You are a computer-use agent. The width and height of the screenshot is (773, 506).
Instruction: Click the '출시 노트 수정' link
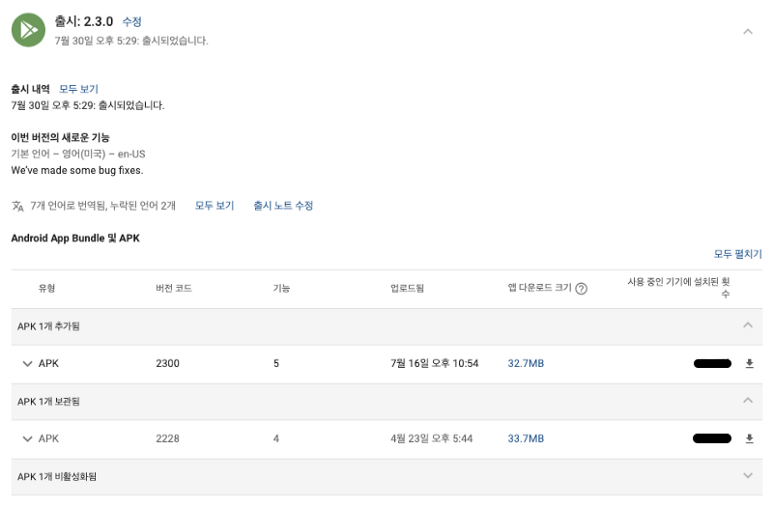click(x=283, y=206)
